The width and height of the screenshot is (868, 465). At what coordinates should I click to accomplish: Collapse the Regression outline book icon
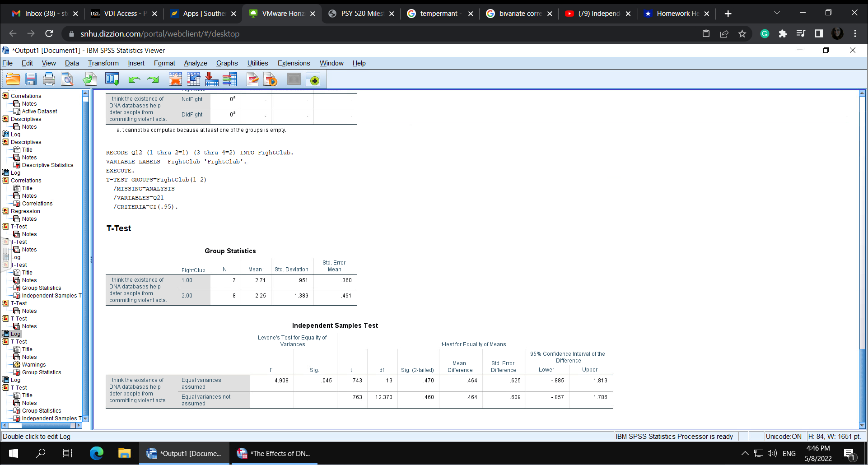(x=5, y=211)
